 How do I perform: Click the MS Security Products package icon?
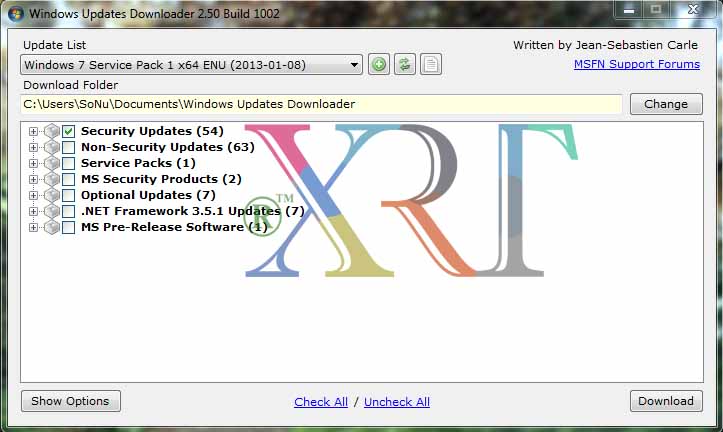tap(52, 179)
